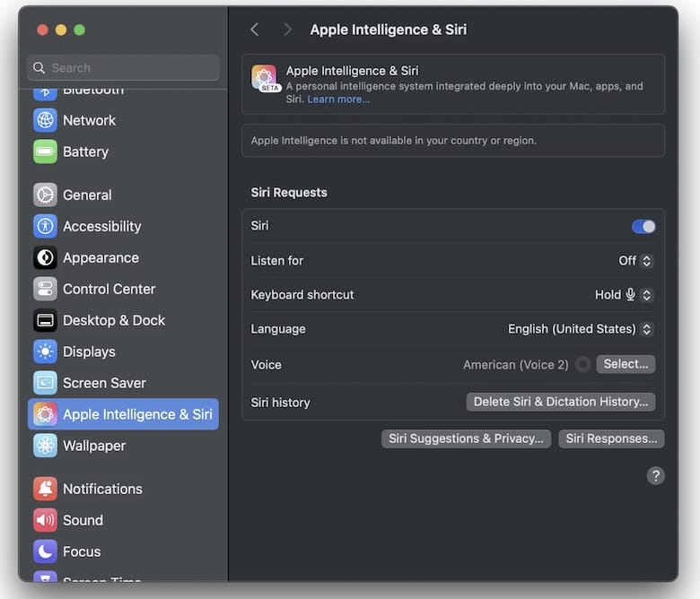
Task: Open the Language English (United States) dropdown
Action: pos(581,329)
